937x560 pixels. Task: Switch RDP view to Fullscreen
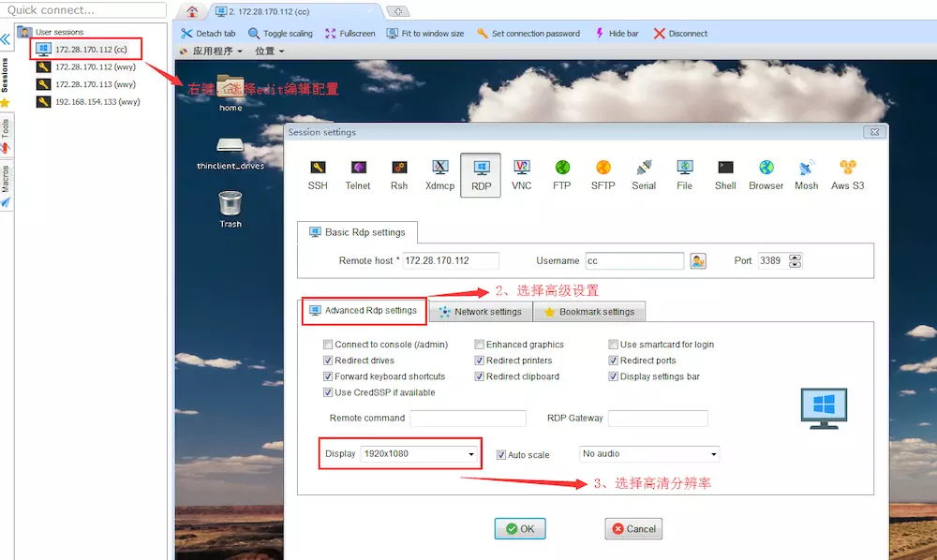click(x=350, y=34)
